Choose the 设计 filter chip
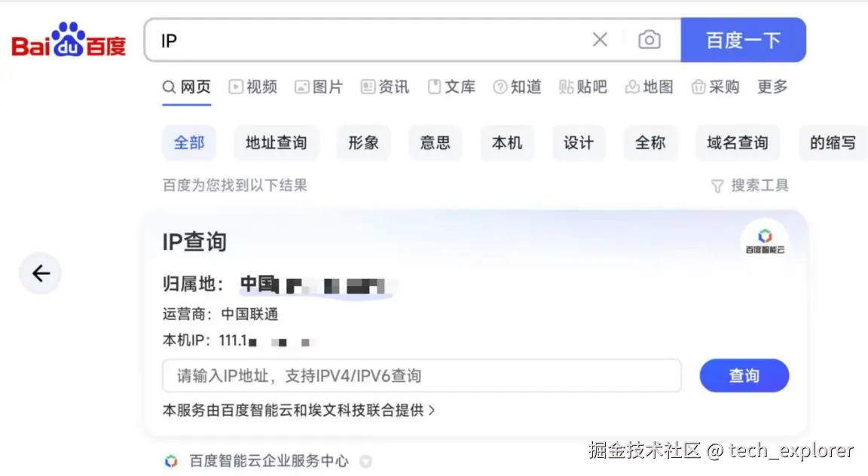Screen dimensions: 868x476 click(x=579, y=143)
